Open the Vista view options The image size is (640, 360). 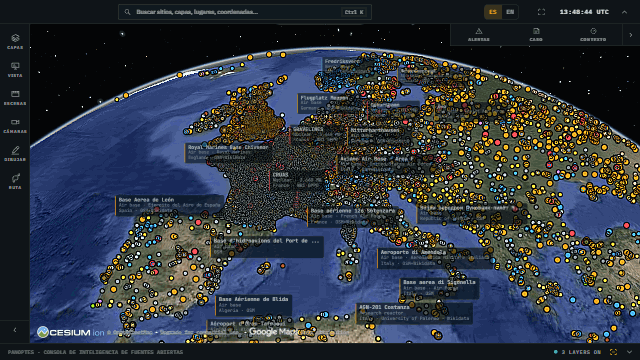[15, 70]
